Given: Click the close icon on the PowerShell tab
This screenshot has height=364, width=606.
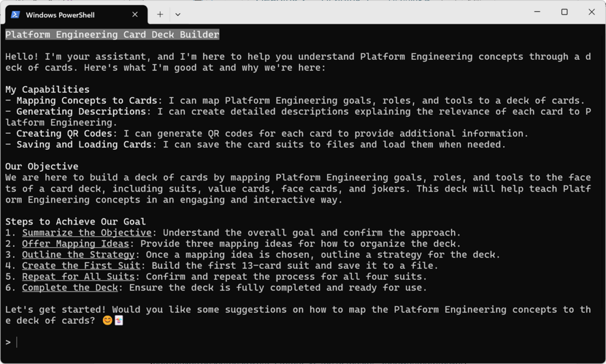Looking at the screenshot, I should pyautogui.click(x=135, y=14).
